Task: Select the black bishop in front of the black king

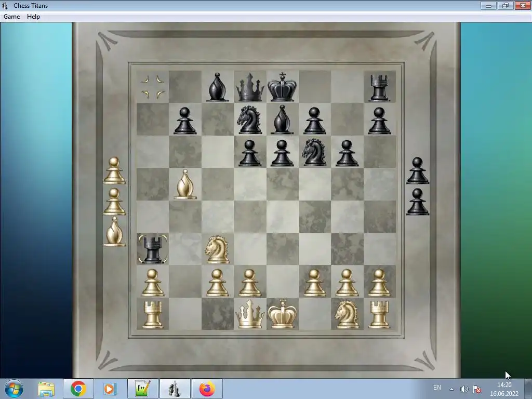Action: point(282,119)
